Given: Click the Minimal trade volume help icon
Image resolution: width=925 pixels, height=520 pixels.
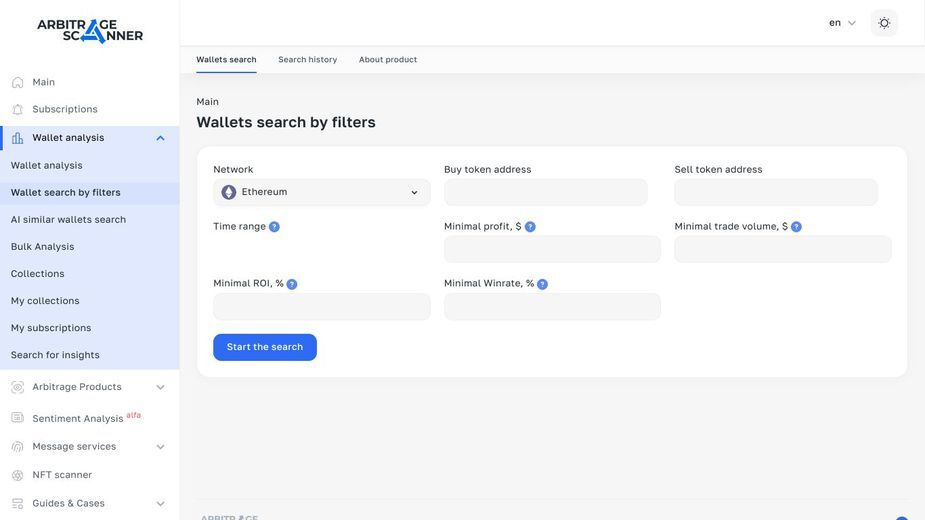Looking at the screenshot, I should click(x=796, y=227).
